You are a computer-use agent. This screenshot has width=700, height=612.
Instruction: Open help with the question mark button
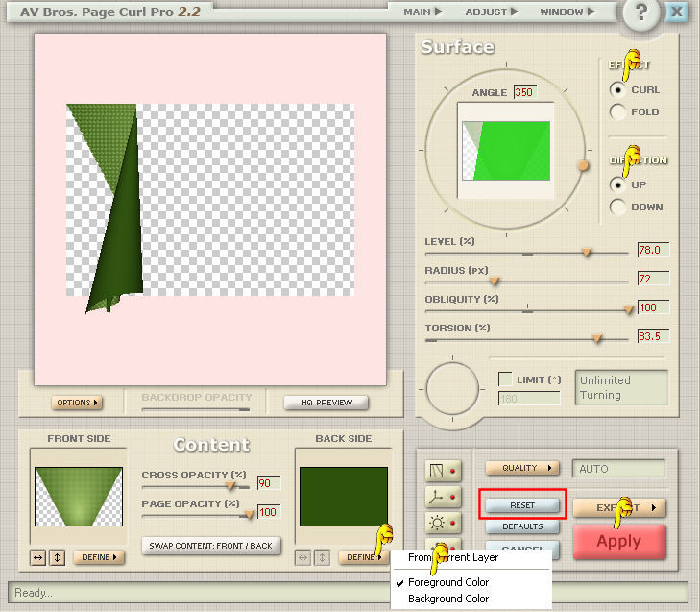pyautogui.click(x=641, y=12)
